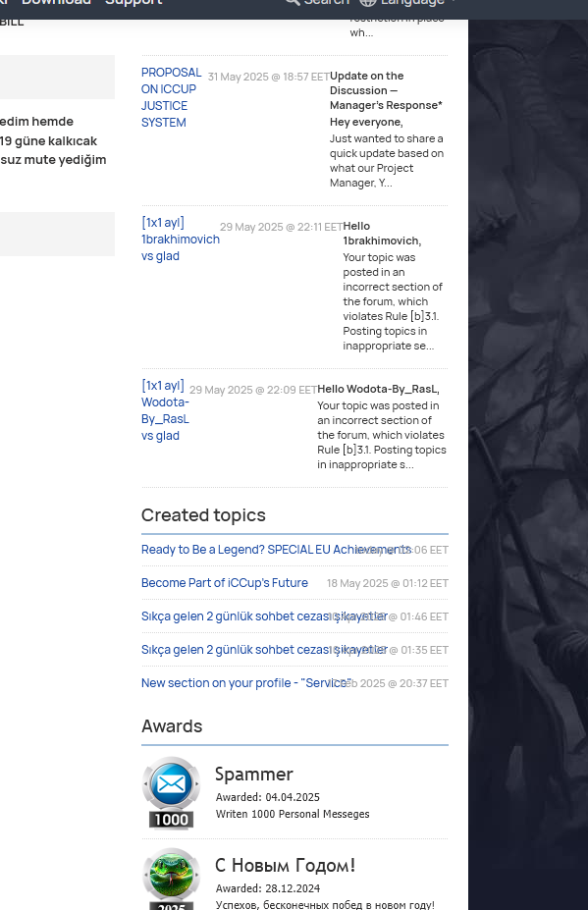Click the Spammer 1000 award badge
The width and height of the screenshot is (588, 910).
(x=171, y=793)
